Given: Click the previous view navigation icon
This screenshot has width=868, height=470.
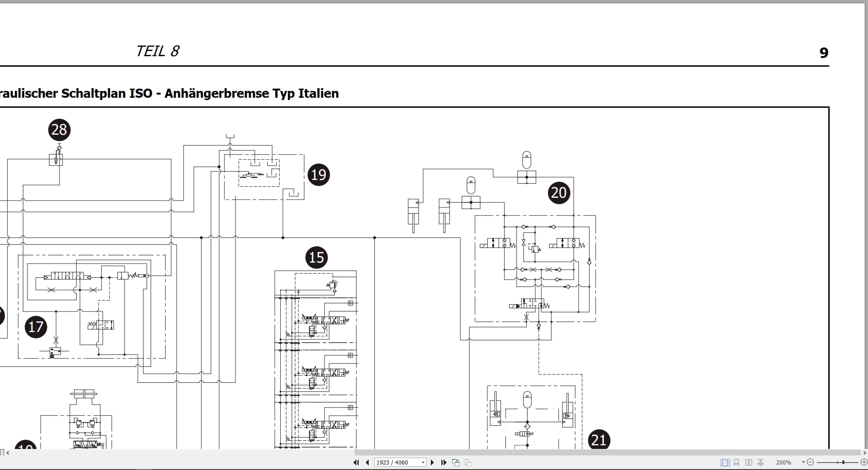Looking at the screenshot, I should tap(456, 462).
